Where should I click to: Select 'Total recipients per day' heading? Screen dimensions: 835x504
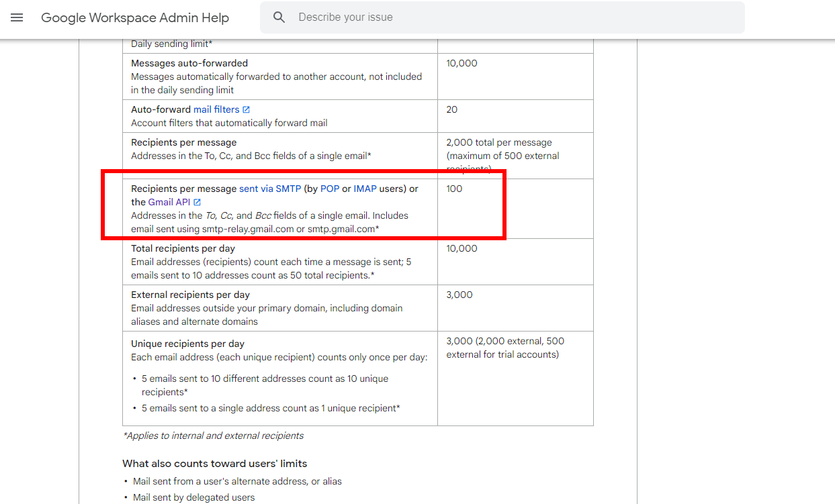pyautogui.click(x=183, y=248)
